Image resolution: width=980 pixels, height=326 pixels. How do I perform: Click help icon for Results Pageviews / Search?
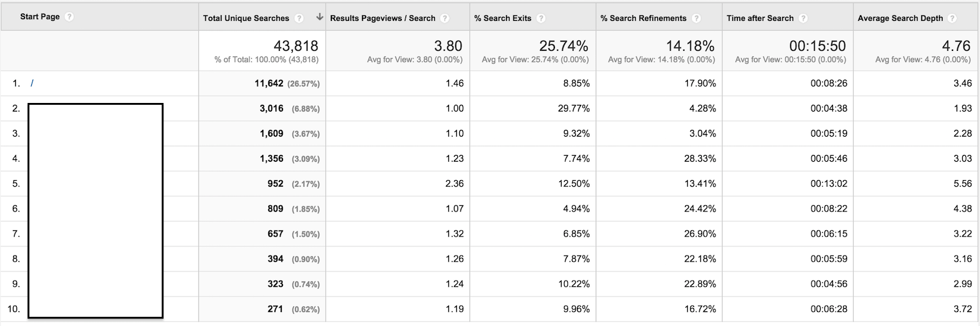(445, 18)
